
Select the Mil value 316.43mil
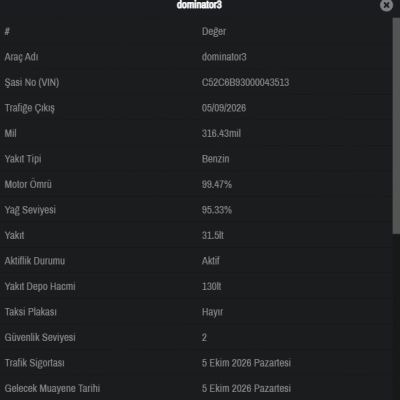(x=221, y=133)
